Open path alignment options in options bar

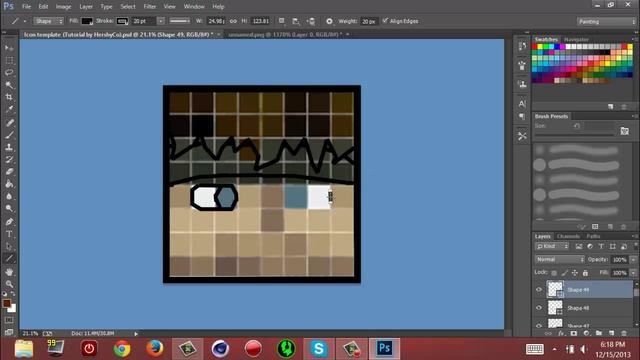(296, 21)
